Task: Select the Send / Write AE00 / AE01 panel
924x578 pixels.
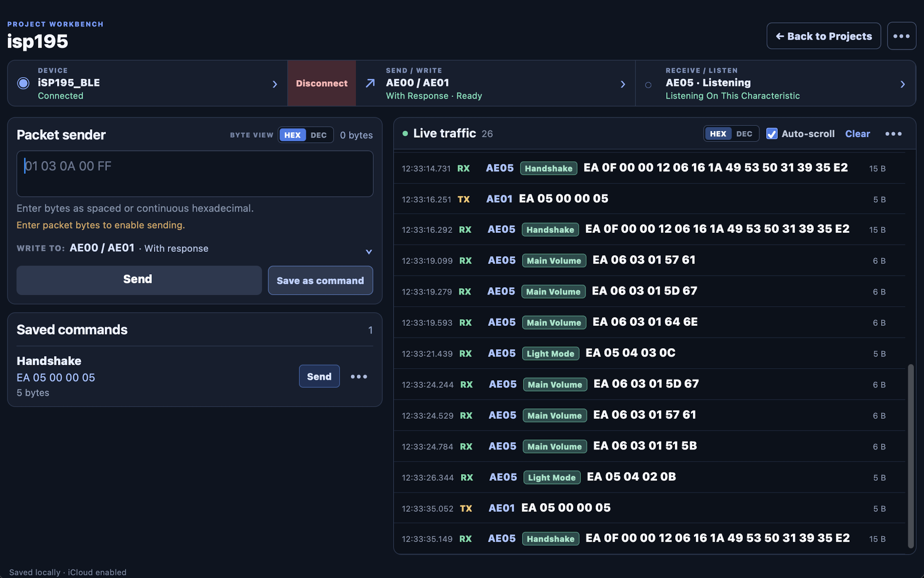Action: 496,83
